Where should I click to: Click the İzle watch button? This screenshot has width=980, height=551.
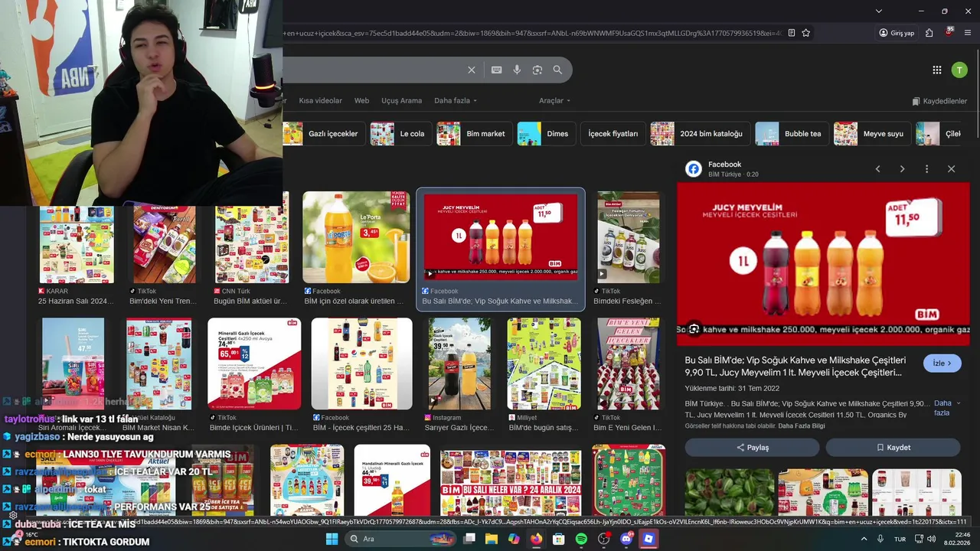coord(942,364)
